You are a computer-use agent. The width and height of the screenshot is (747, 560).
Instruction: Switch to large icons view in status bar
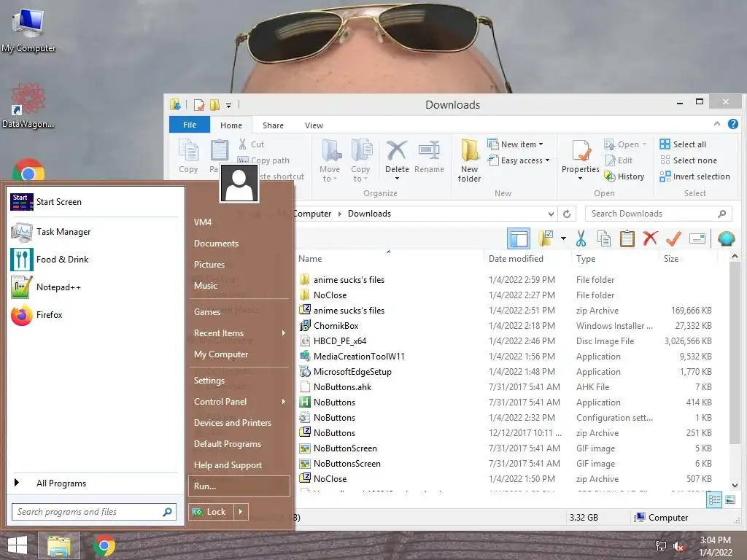[730, 500]
